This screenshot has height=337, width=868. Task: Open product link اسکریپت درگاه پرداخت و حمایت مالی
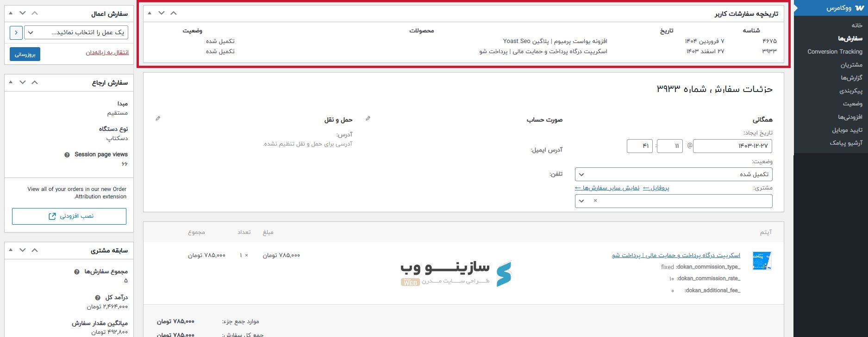pyautogui.click(x=676, y=255)
